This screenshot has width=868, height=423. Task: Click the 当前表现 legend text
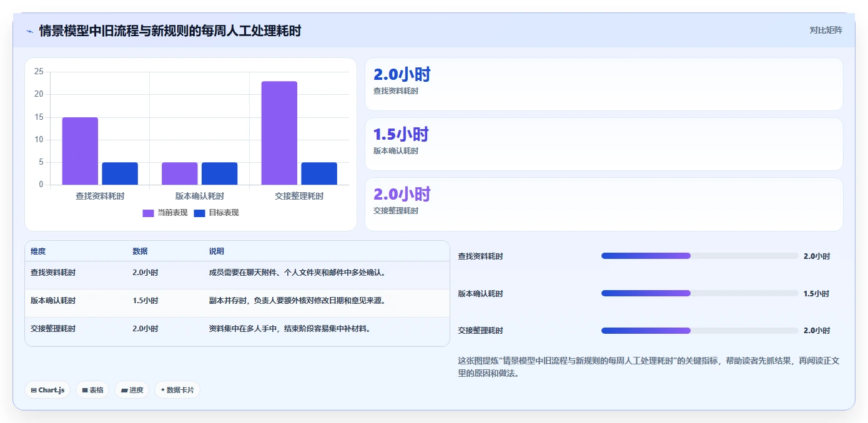click(x=172, y=213)
